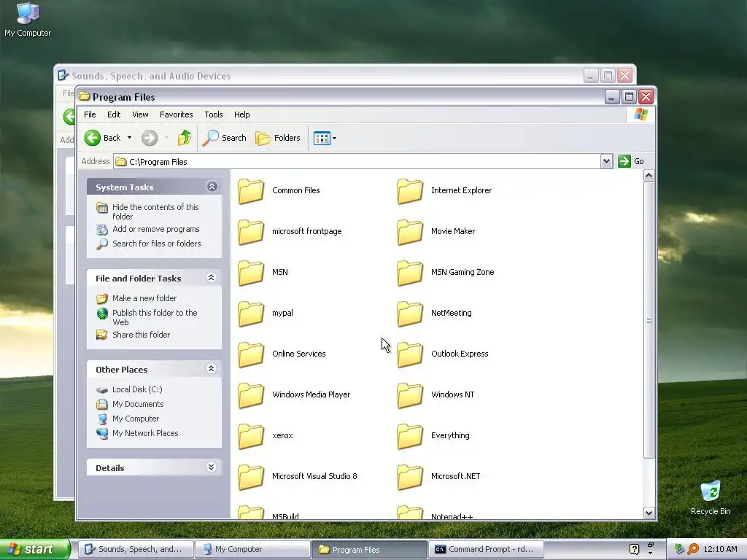Collapse the Other Places panel
The width and height of the screenshot is (747, 560).
212,368
